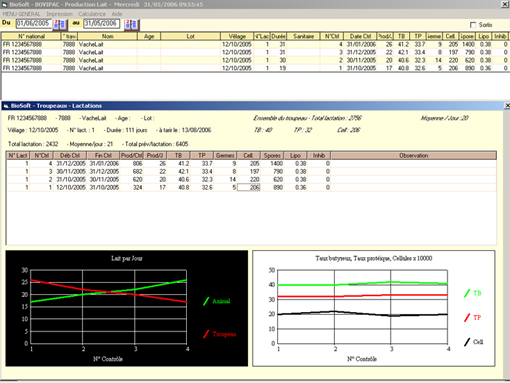Select top table row with Date Ctrl 31/12/2005
This screenshot has height=383, width=510.
255,52
